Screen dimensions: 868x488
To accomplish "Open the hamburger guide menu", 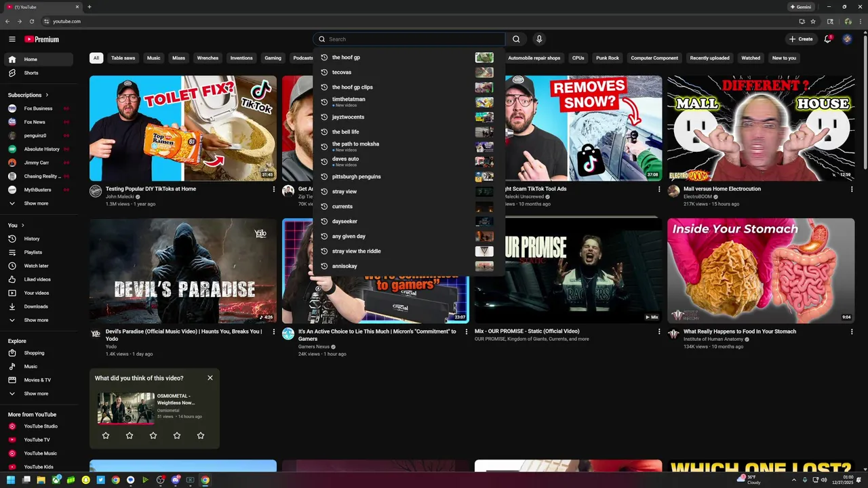I will [x=12, y=39].
